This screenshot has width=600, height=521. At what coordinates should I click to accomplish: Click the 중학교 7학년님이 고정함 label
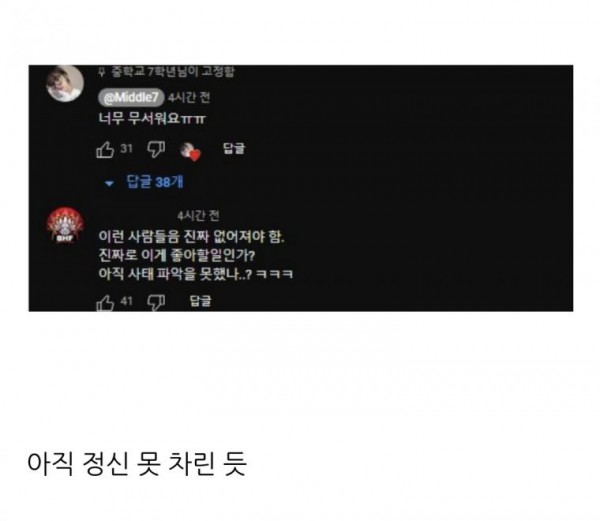(173, 71)
